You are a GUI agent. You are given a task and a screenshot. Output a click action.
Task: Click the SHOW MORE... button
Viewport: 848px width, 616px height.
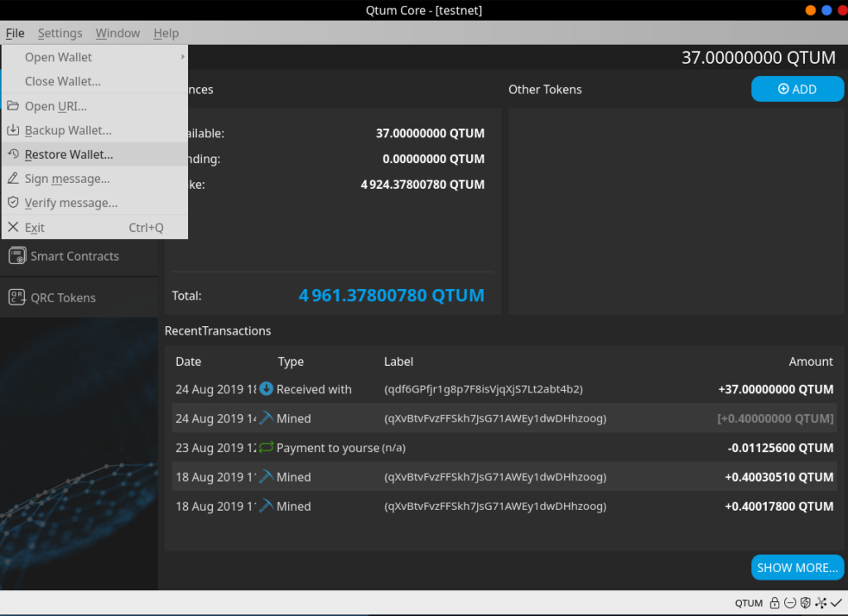[797, 567]
